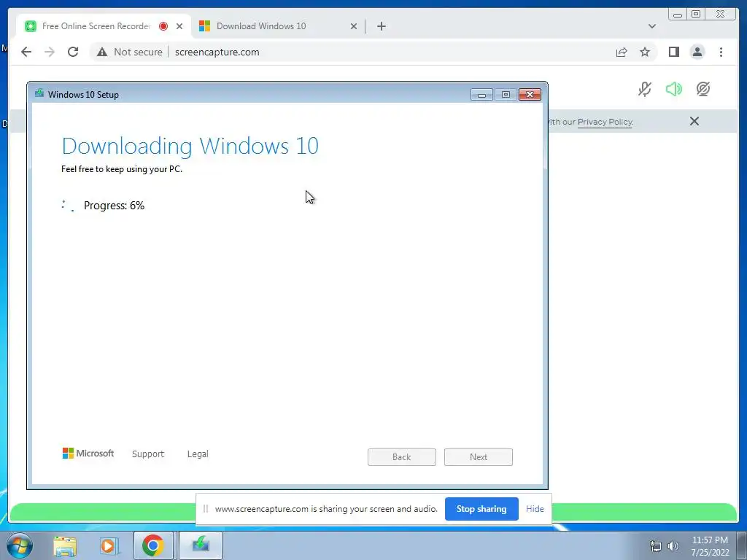Click the network tray icon
The height and width of the screenshot is (560, 747).
[656, 546]
